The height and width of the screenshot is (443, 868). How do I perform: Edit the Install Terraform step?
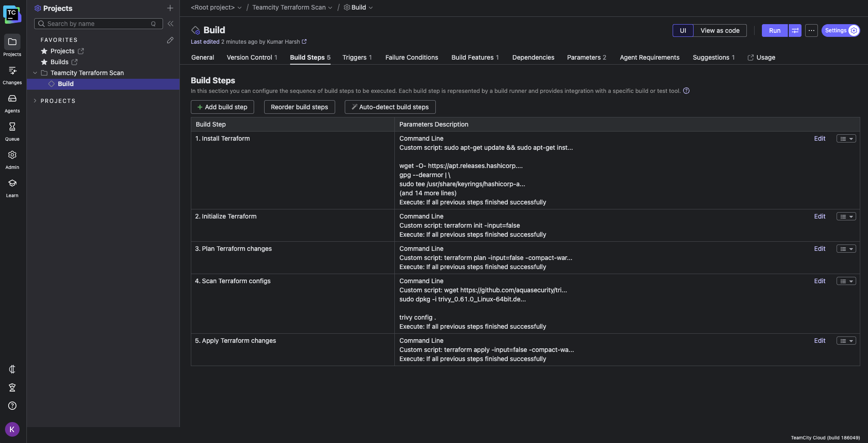coord(820,138)
